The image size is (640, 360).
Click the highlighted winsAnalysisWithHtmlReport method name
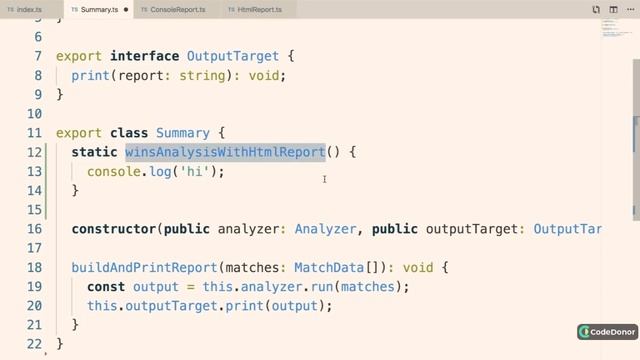(225, 152)
